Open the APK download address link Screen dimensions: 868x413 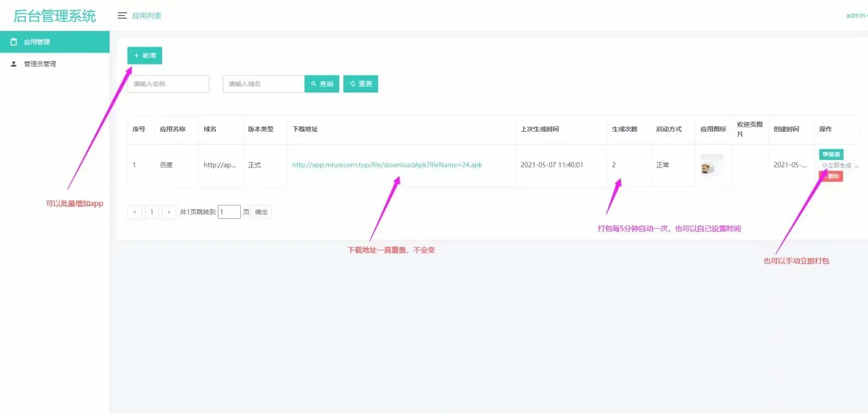[x=387, y=165]
